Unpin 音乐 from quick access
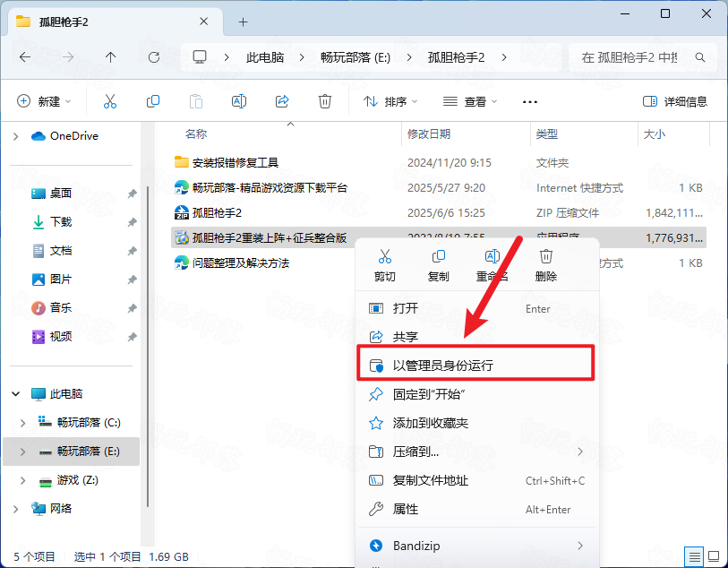728x568 pixels. pyautogui.click(x=132, y=308)
